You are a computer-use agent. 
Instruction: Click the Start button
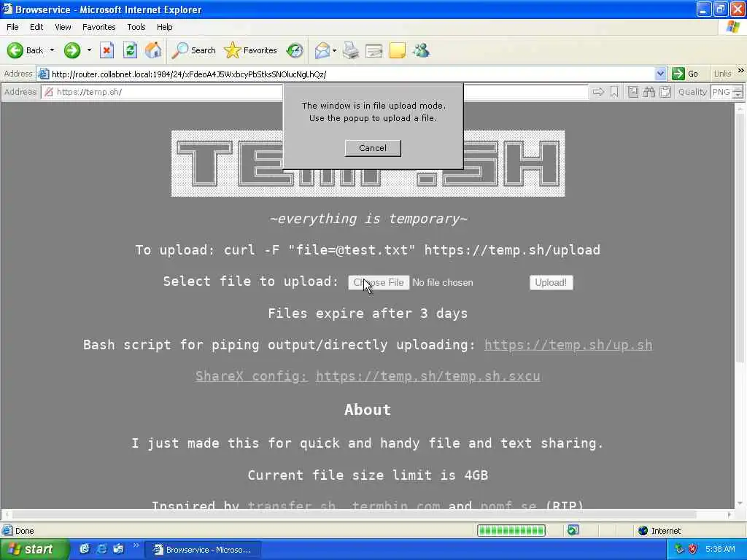[34, 550]
